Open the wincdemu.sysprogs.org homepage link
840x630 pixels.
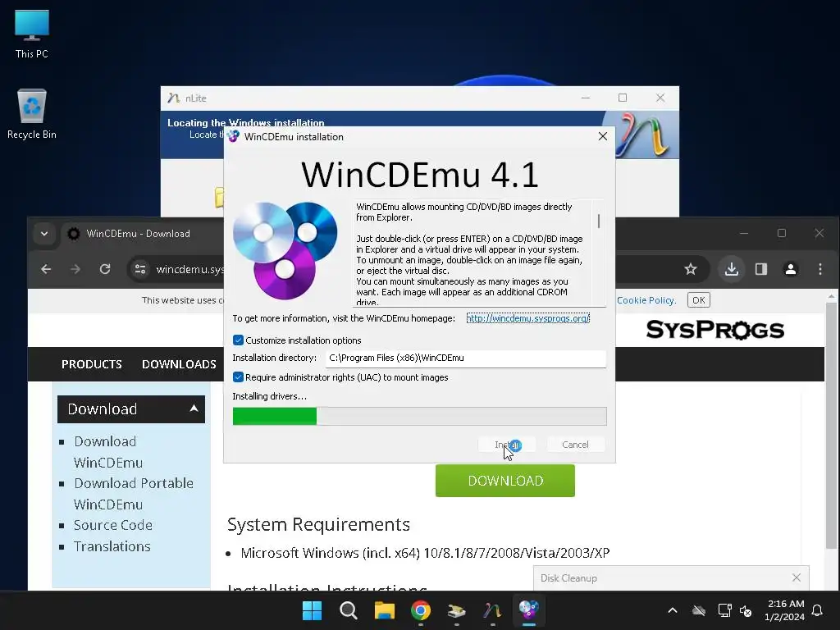(527, 318)
